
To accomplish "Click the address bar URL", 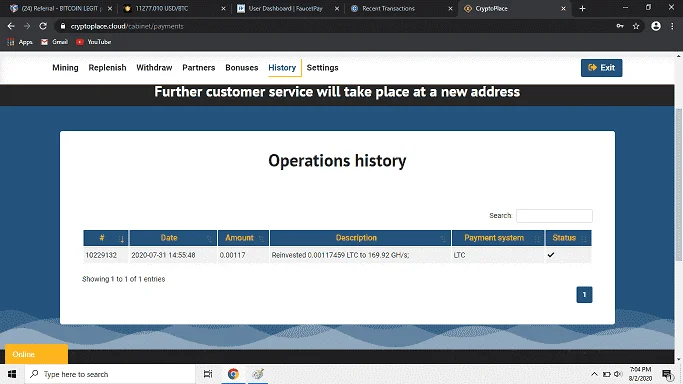I will 127,26.
